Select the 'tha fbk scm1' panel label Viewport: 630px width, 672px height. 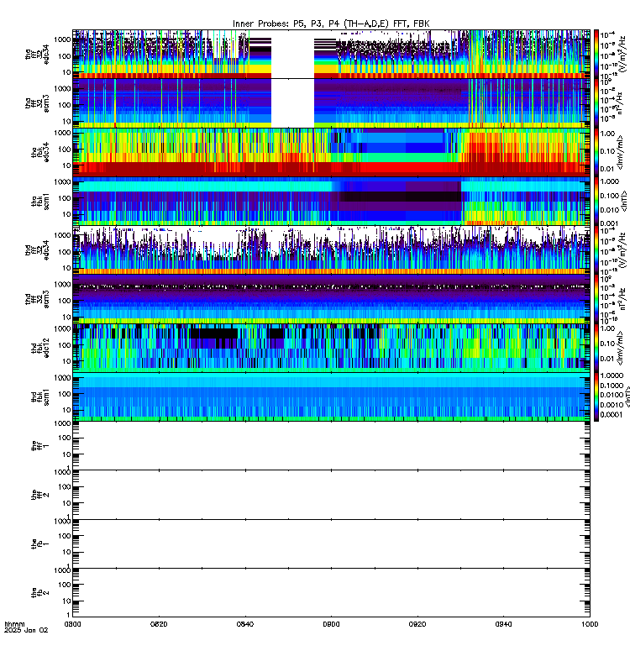pos(39,201)
